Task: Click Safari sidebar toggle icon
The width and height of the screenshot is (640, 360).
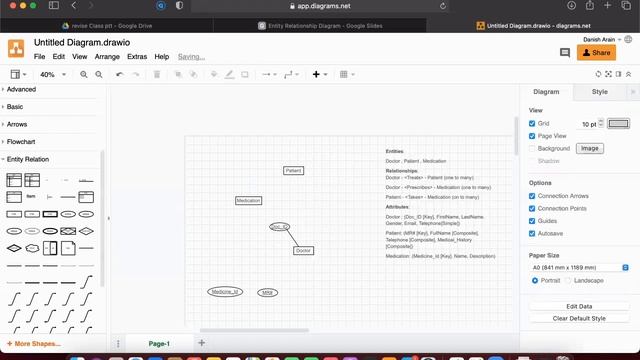Action: (x=54, y=6)
